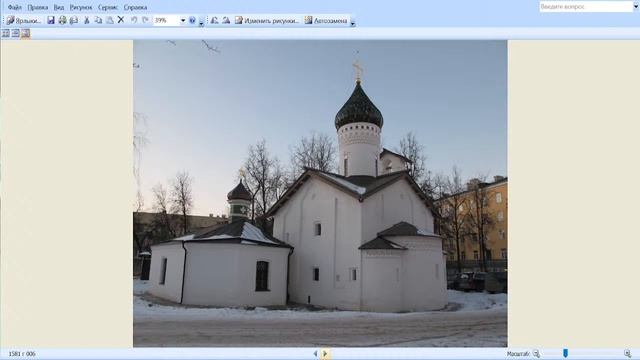Click the Введите вопрос help search box
The height and width of the screenshot is (360, 640).
point(586,7)
